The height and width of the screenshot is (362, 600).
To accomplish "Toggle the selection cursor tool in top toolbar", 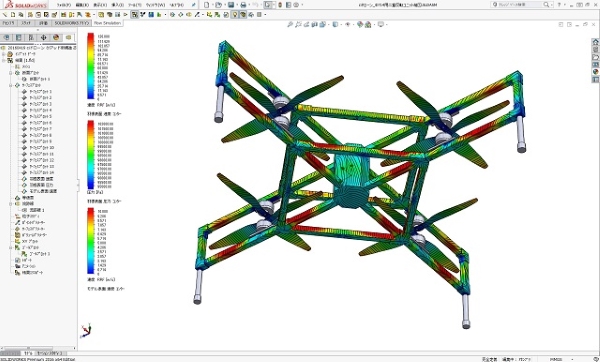I will [x=268, y=5].
